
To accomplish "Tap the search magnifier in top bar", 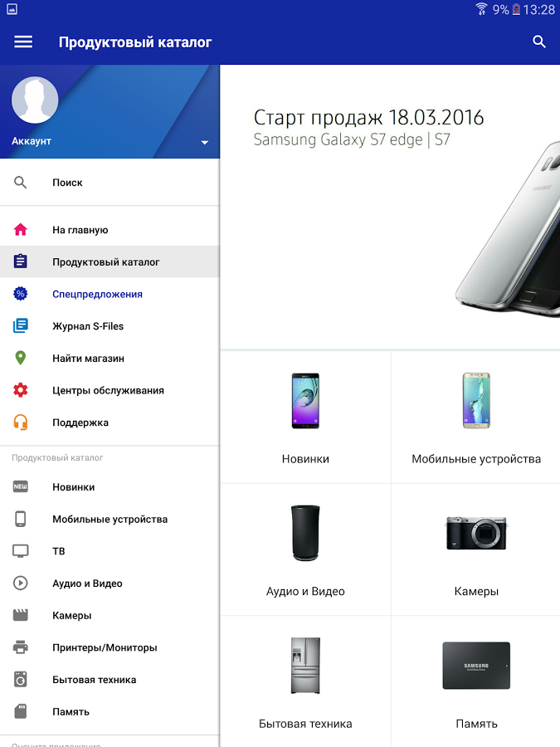I will [538, 42].
